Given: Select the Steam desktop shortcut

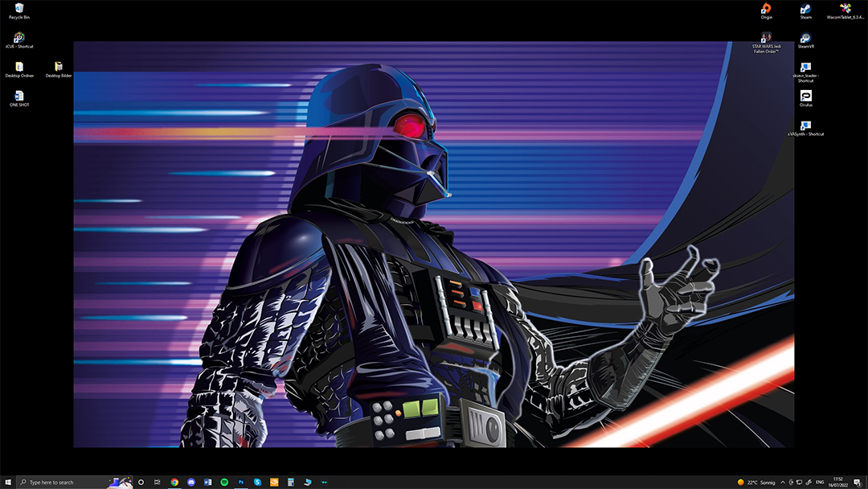Looking at the screenshot, I should point(805,11).
